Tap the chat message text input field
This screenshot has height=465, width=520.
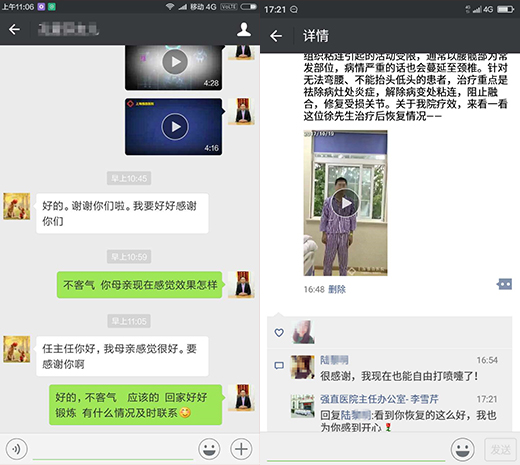point(113,449)
